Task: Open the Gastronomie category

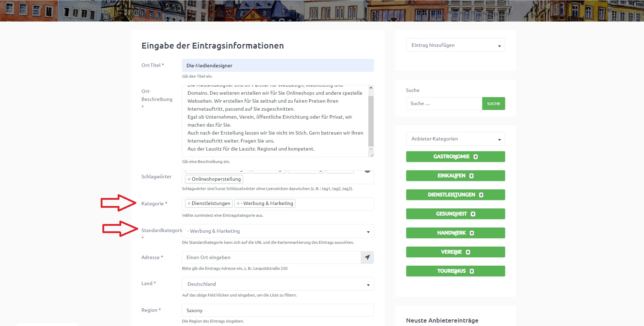Action: tap(455, 157)
